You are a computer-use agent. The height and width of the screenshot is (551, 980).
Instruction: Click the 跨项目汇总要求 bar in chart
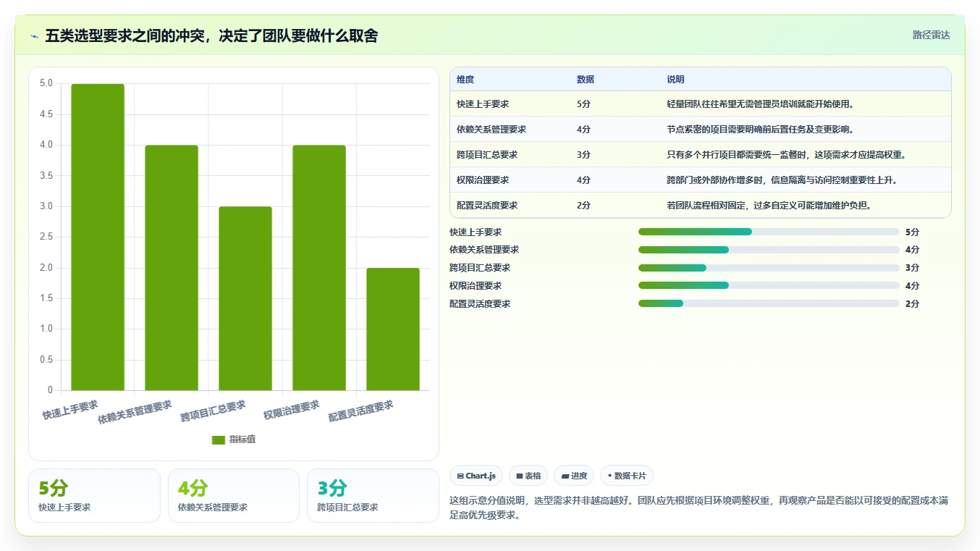[x=245, y=298]
